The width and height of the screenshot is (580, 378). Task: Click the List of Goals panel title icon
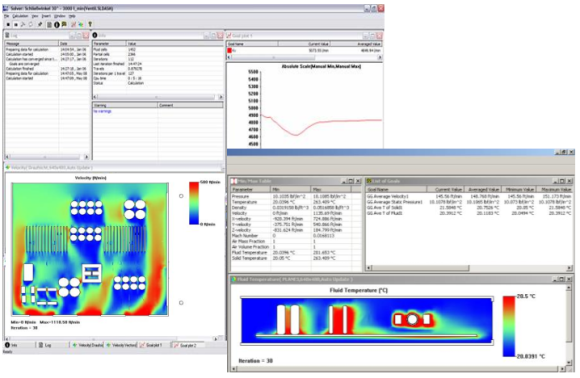369,181
